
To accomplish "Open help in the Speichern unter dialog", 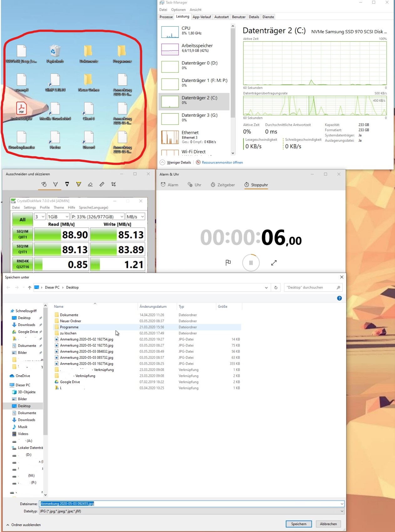I will point(339,298).
